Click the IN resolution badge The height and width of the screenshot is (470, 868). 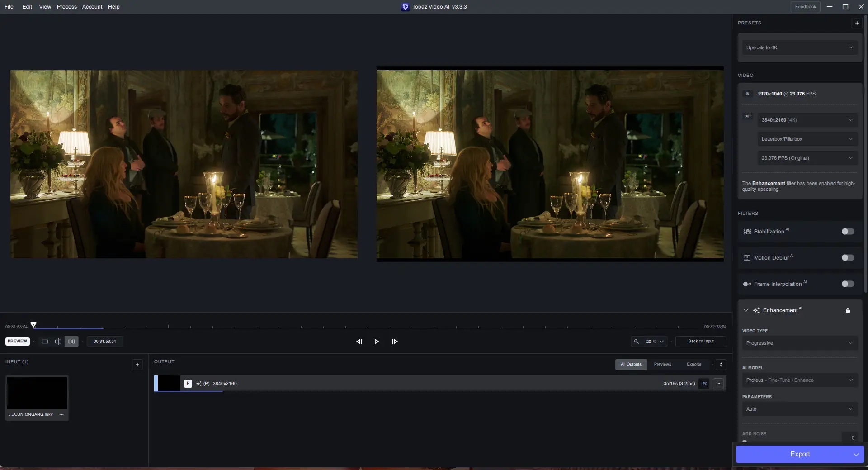[x=748, y=94]
